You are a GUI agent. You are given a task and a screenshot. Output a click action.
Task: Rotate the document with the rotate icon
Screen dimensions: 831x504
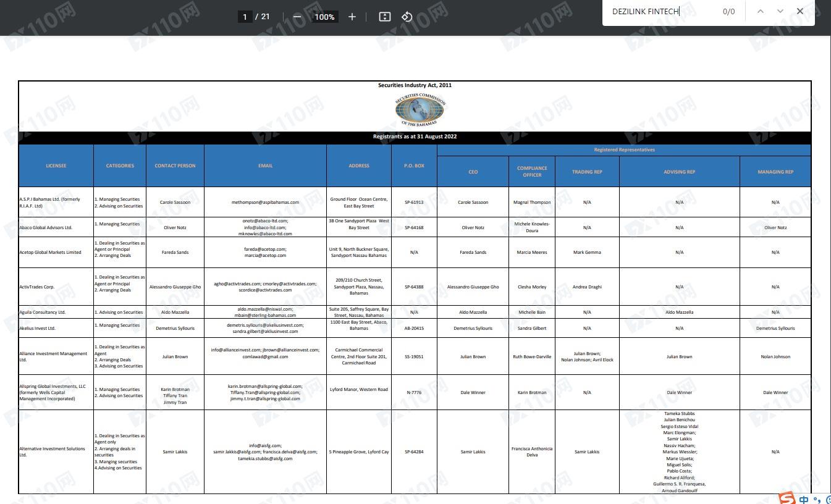407,17
